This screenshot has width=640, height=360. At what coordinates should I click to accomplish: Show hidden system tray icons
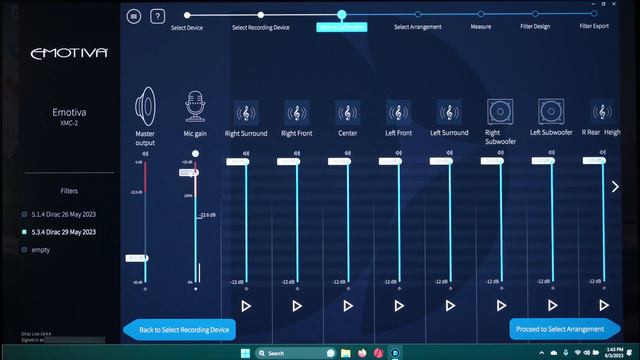[542, 353]
